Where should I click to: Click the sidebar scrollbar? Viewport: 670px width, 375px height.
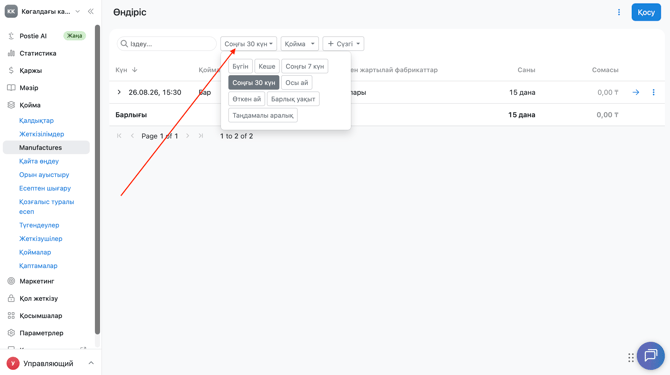pyautogui.click(x=97, y=179)
